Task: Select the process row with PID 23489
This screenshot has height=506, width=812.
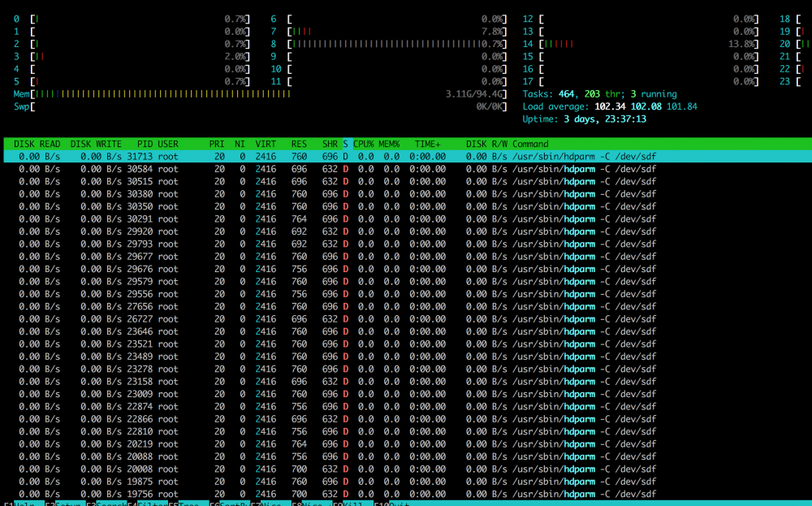Action: click(408, 357)
